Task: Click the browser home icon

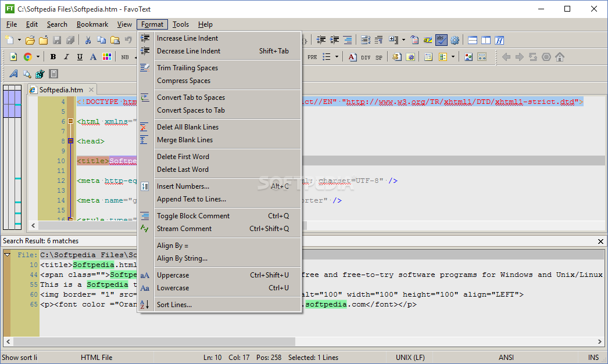Action: click(x=560, y=57)
